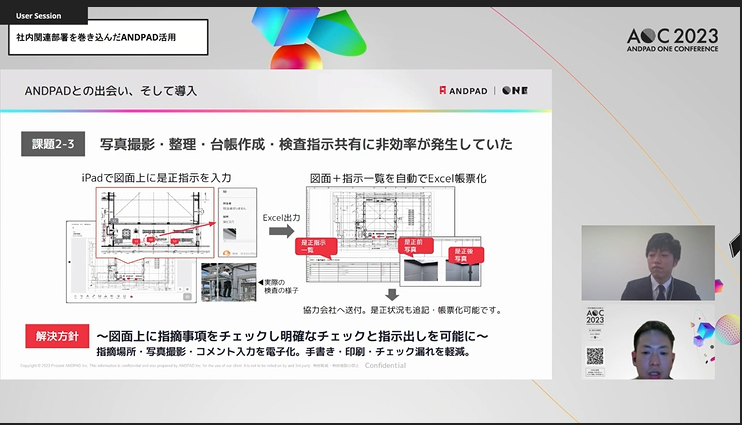Screen dimensions: 742x425
Task: Click the ANDPAD logo in slide header
Action: [x=463, y=90]
